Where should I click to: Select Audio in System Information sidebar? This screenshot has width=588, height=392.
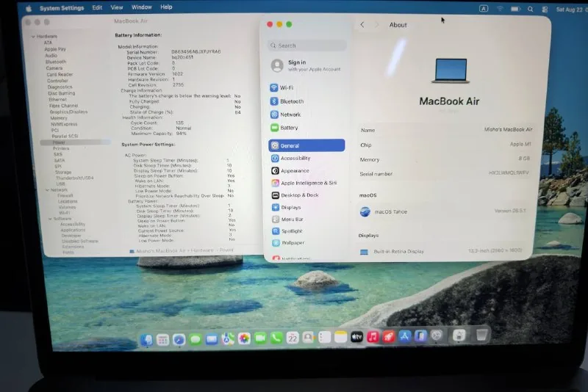click(x=51, y=55)
